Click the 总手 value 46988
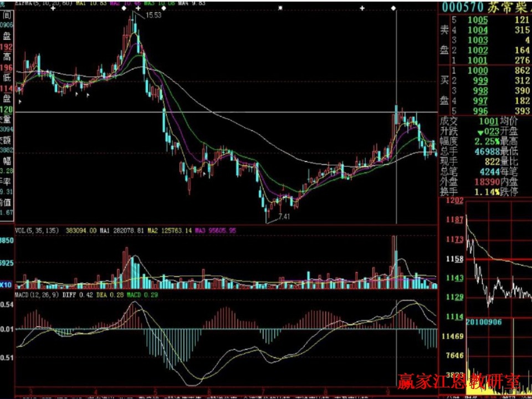The image size is (532, 399). [487, 151]
